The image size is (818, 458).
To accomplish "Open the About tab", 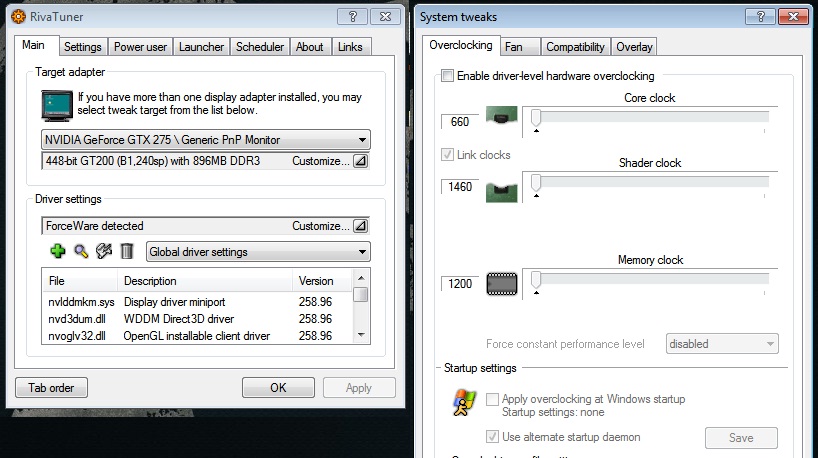I will [x=309, y=47].
